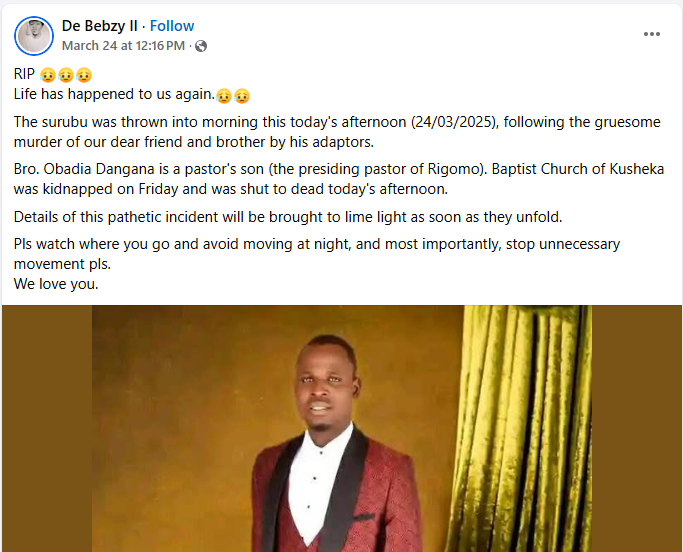Follow De Bebzy II
Screen dimensions: 683x552
pyautogui.click(x=172, y=26)
